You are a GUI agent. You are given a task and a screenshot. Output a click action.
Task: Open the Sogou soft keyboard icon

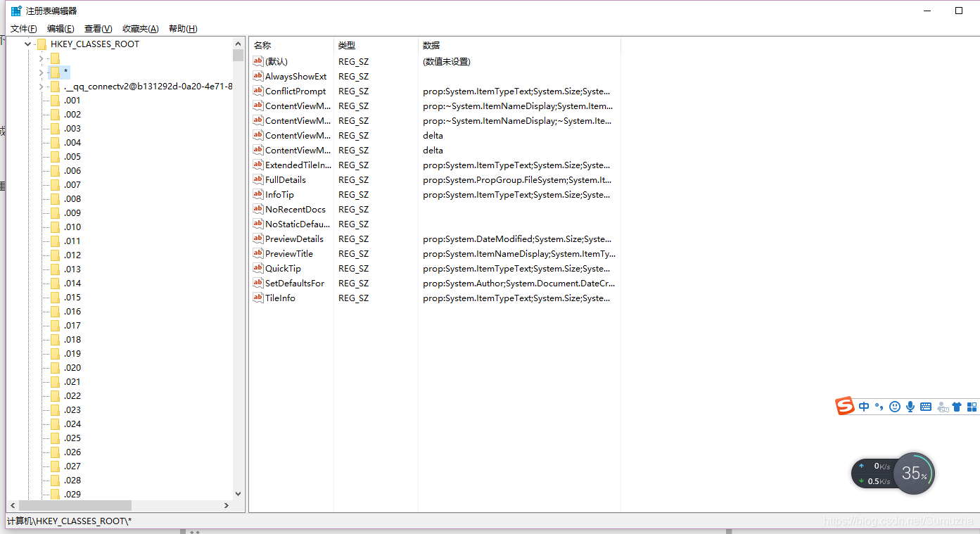coord(926,407)
